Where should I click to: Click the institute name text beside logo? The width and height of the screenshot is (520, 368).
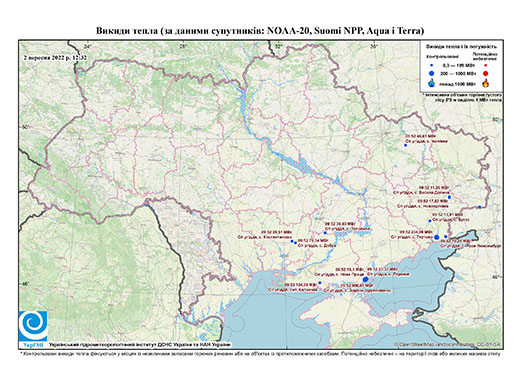click(140, 345)
